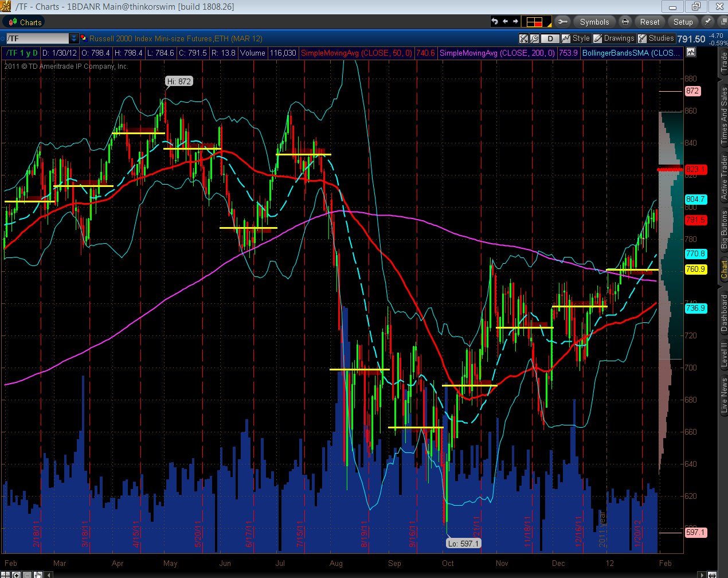This screenshot has height=578, width=728.
Task: Click the left scroll arrow at chart bottom
Action: pos(48,575)
